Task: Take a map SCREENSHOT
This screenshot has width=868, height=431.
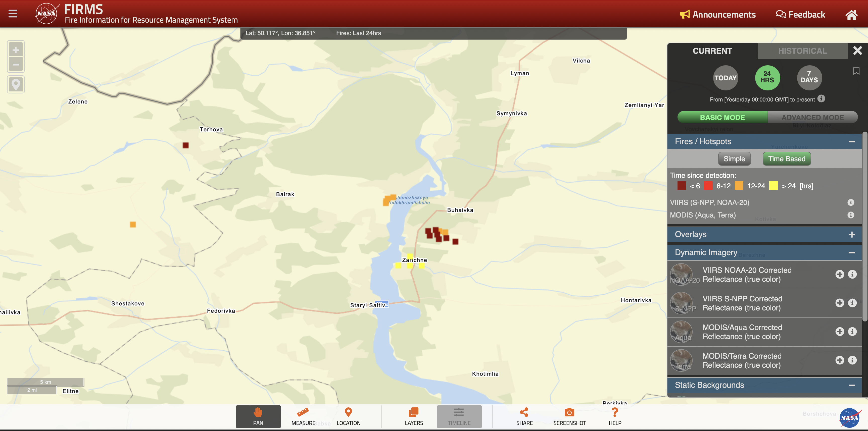Action: click(x=569, y=416)
